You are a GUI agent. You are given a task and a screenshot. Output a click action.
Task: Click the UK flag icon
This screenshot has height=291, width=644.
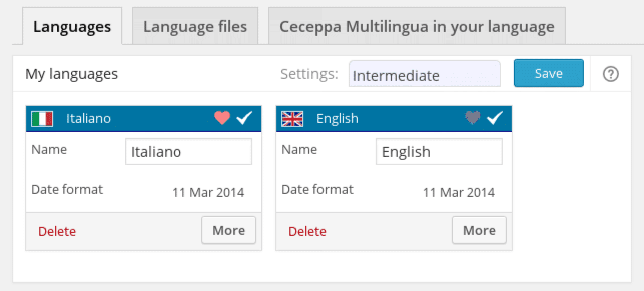pyautogui.click(x=292, y=118)
